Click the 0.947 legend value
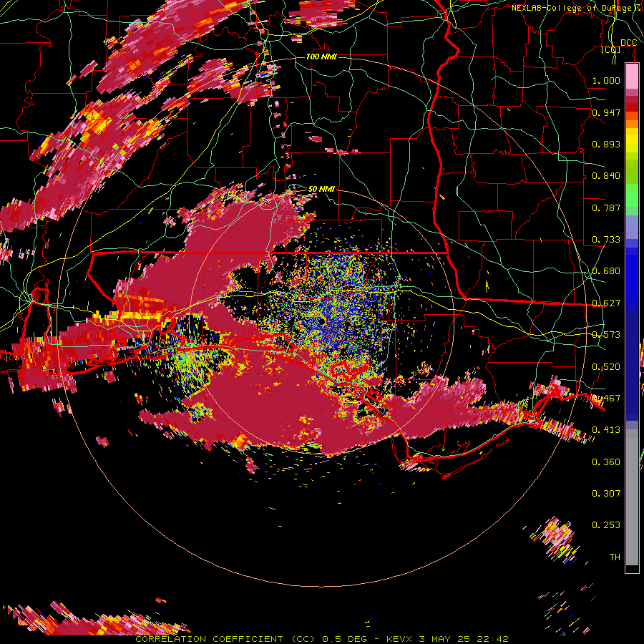This screenshot has height=644, width=644. click(606, 112)
